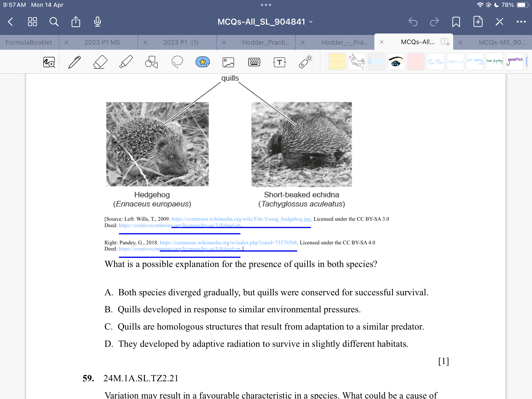Select the Text box tool

click(x=280, y=62)
